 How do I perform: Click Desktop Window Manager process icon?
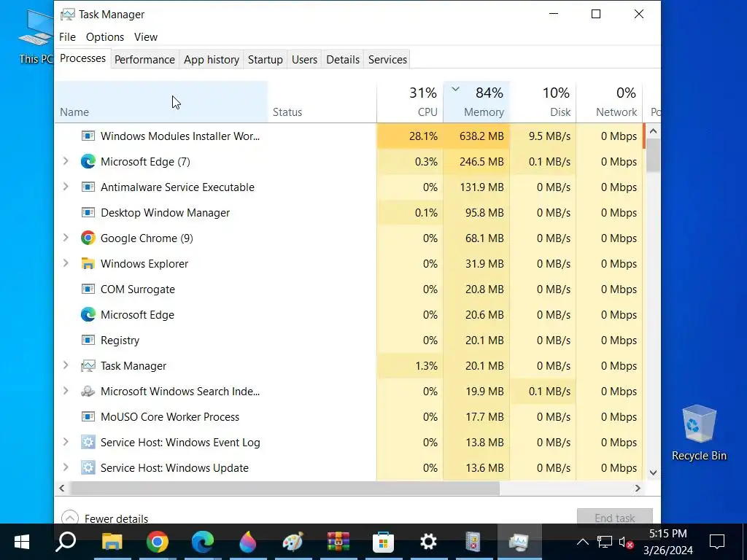pyautogui.click(x=88, y=213)
